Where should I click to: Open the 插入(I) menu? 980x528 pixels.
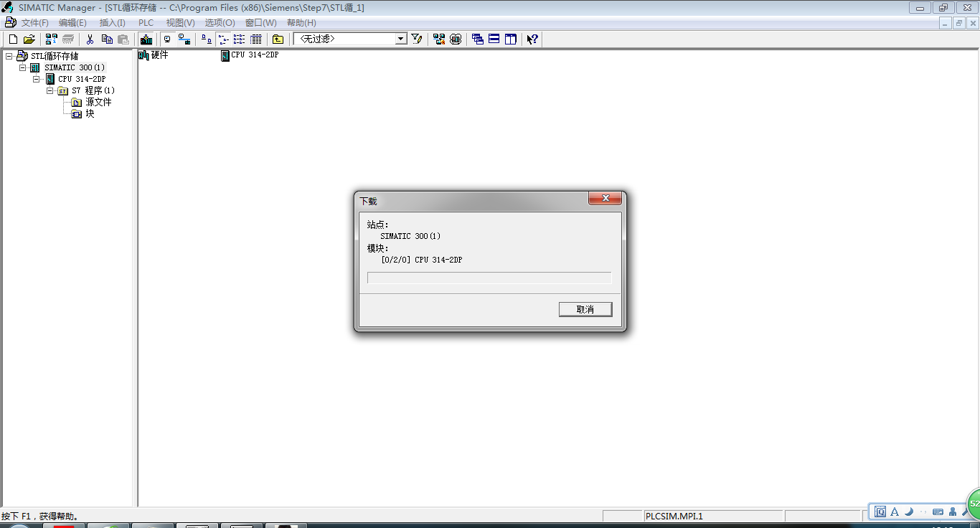click(x=112, y=23)
